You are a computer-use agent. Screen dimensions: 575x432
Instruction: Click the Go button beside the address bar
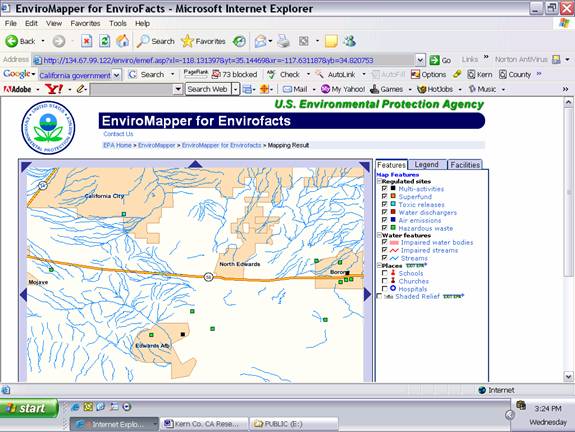point(440,60)
